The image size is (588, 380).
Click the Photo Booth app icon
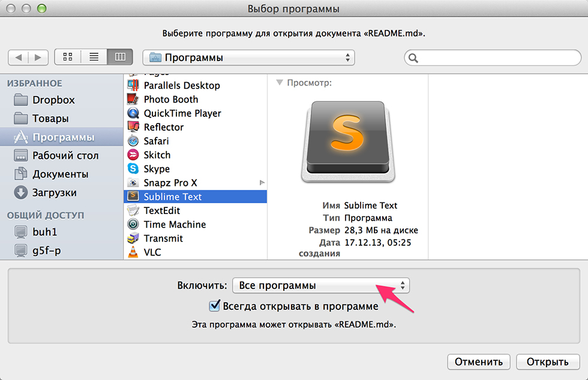[133, 99]
